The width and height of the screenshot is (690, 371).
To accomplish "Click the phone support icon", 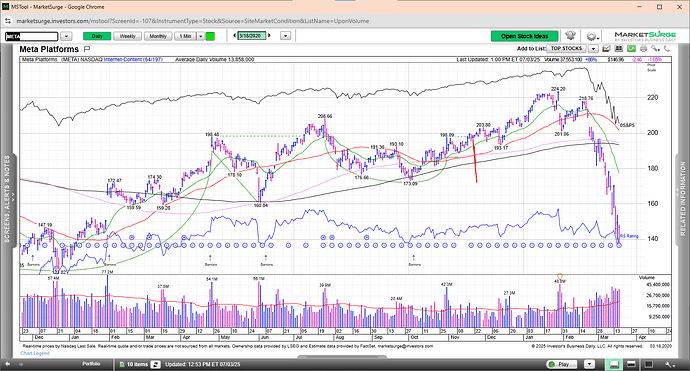I will point(667,48).
